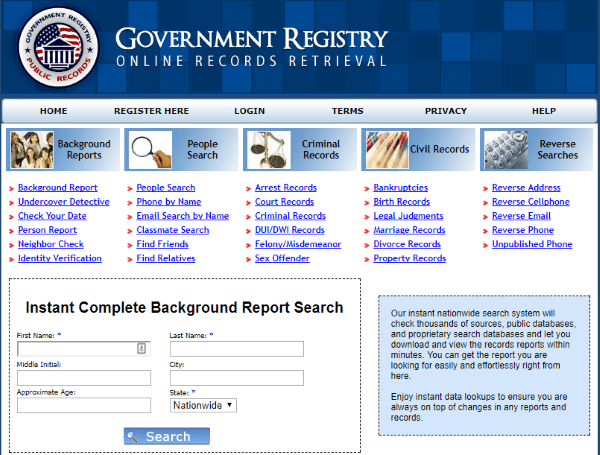This screenshot has height=455, width=600.
Task: Click the Government Registry seal logo
Action: click(56, 47)
